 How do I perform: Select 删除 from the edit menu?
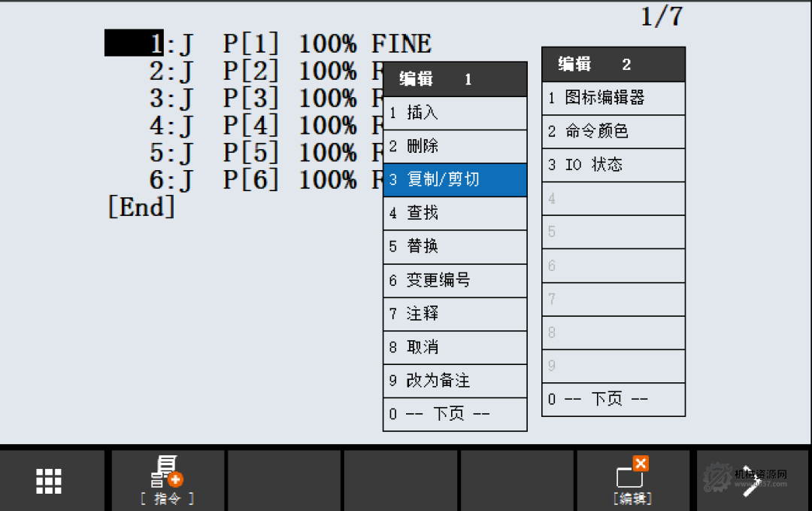pos(454,146)
